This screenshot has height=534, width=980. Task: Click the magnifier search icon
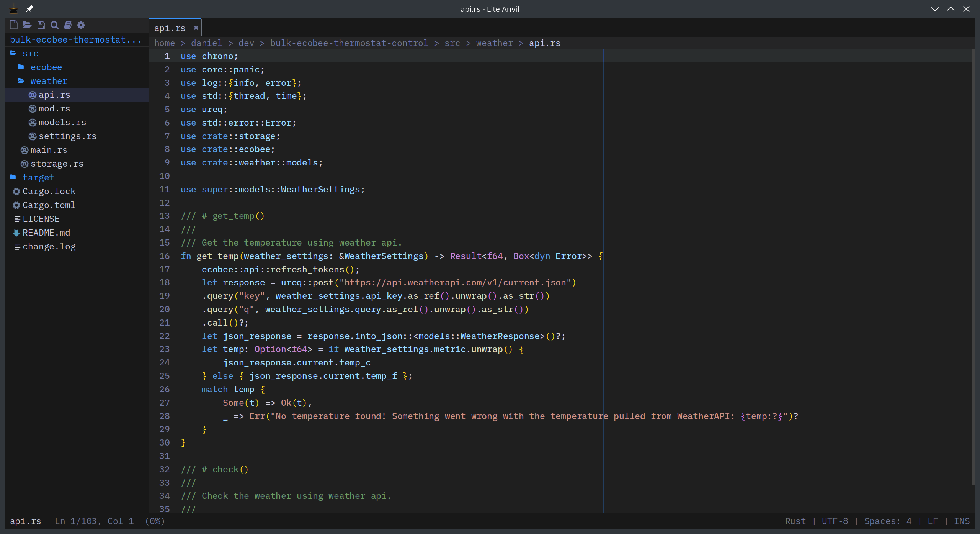click(x=54, y=25)
